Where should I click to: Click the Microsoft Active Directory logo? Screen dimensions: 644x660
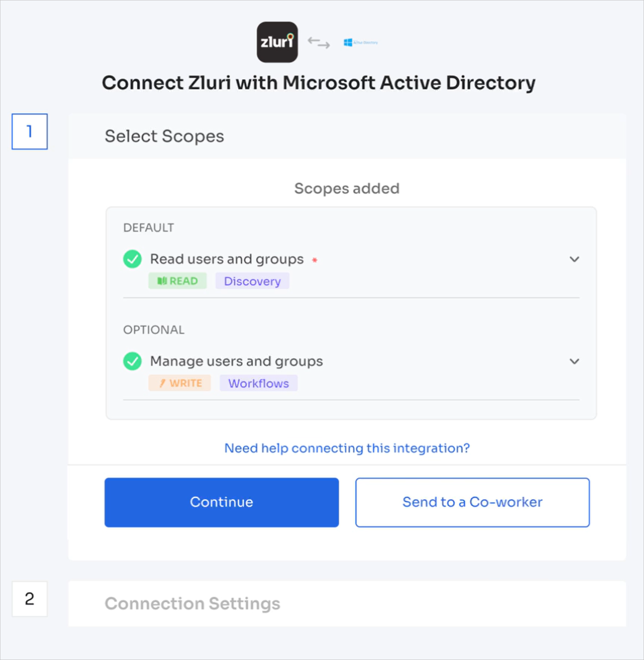[361, 43]
